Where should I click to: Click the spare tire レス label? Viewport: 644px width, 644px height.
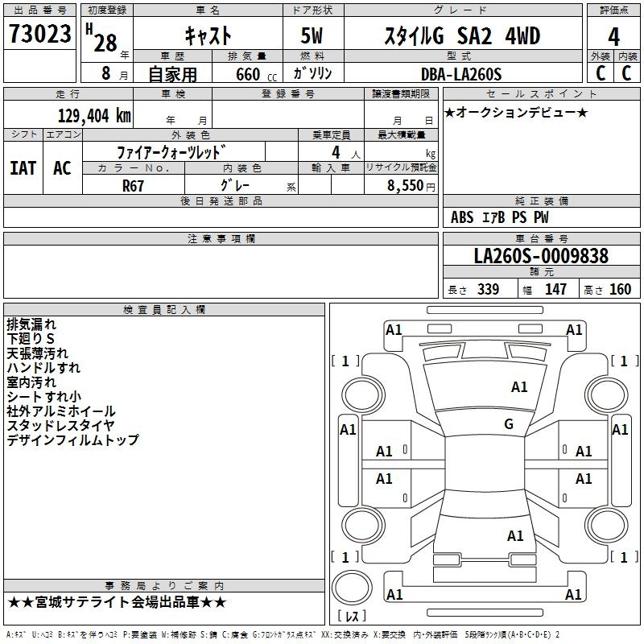click(352, 616)
